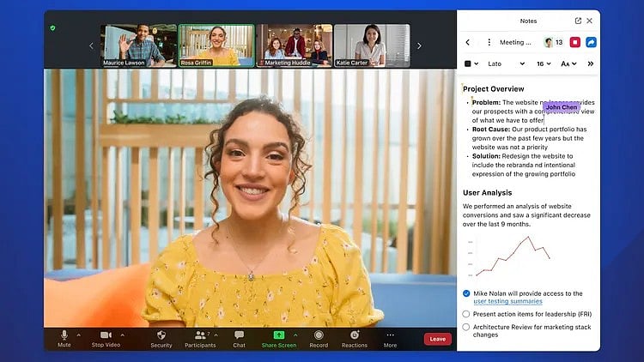The height and width of the screenshot is (362, 644).
Task: Uncheck the Mike Nolan user testing task
Action: pos(466,293)
